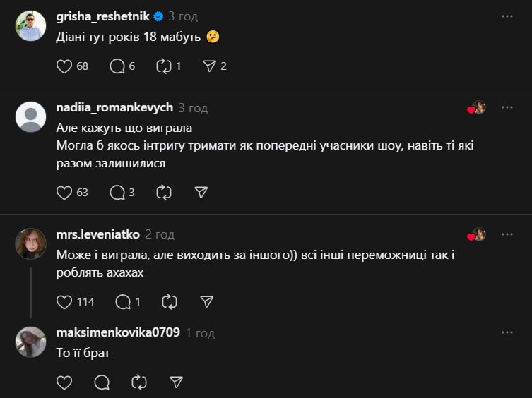Reply to nadiia_romankevych's comment
This screenshot has width=532, height=398.
pos(117,192)
